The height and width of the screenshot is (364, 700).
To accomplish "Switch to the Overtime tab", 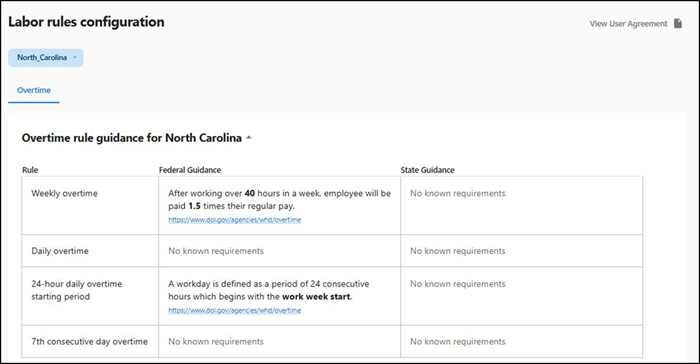I will point(33,90).
